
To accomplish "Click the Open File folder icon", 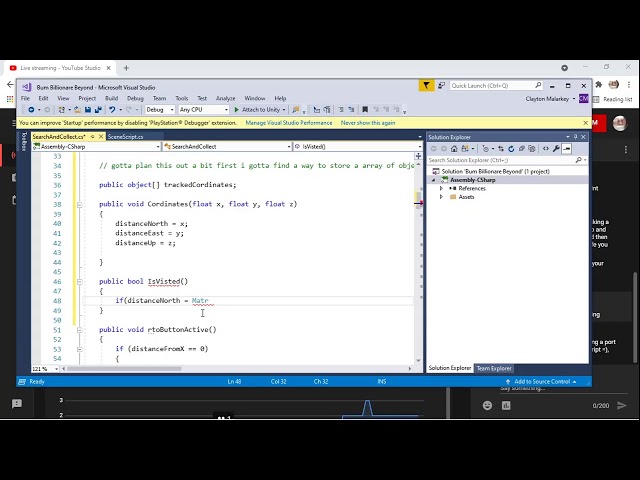I will point(77,110).
